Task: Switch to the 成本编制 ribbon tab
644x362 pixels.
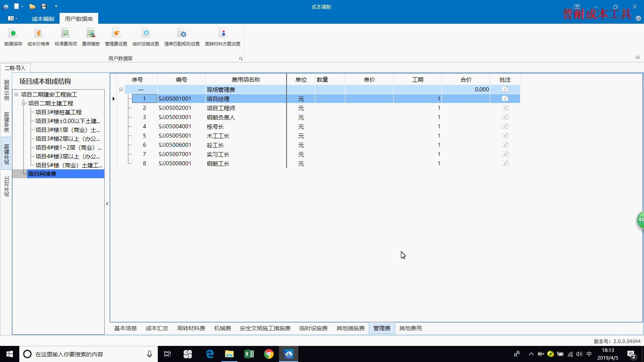Action: 43,19
